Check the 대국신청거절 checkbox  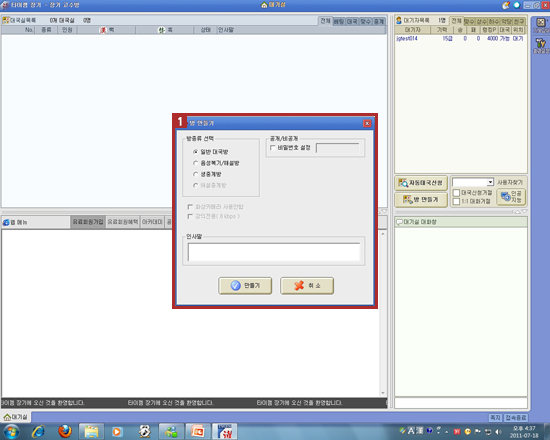point(456,193)
